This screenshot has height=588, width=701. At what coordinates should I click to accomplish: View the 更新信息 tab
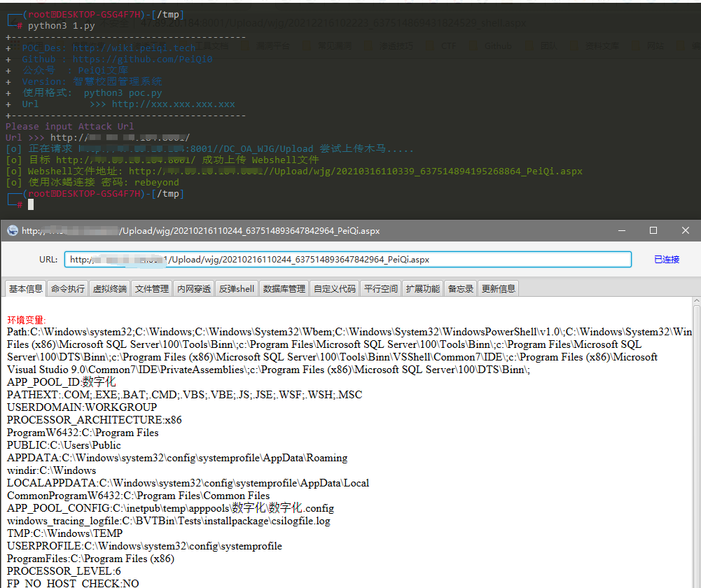[x=499, y=288]
